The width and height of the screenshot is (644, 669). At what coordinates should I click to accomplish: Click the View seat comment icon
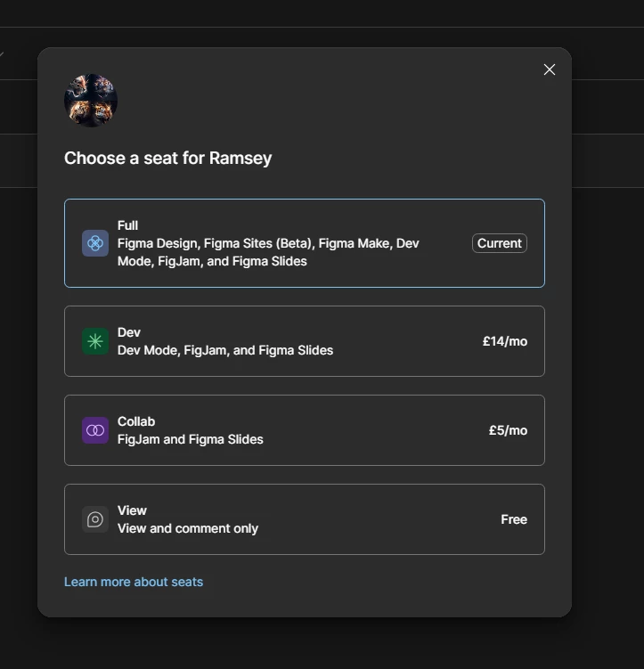(95, 519)
